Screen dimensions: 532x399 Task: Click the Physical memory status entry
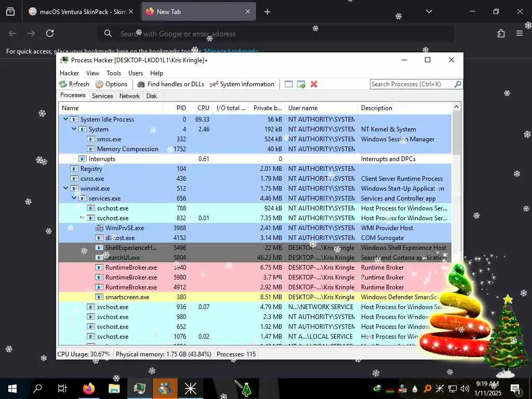164,354
